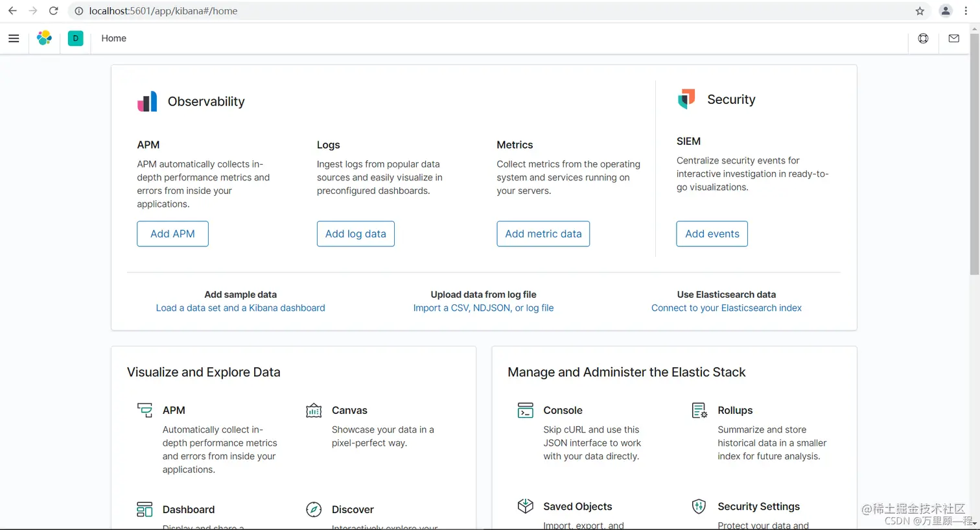Click the Security Settings shield icon
This screenshot has width=980, height=530.
click(x=699, y=506)
